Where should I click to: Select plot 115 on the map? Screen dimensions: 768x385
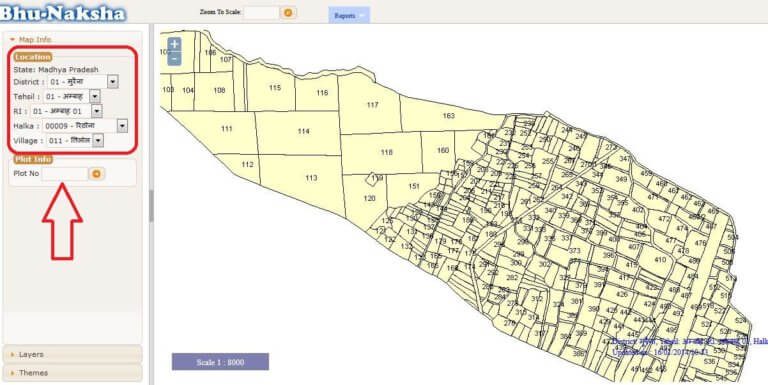[x=275, y=88]
